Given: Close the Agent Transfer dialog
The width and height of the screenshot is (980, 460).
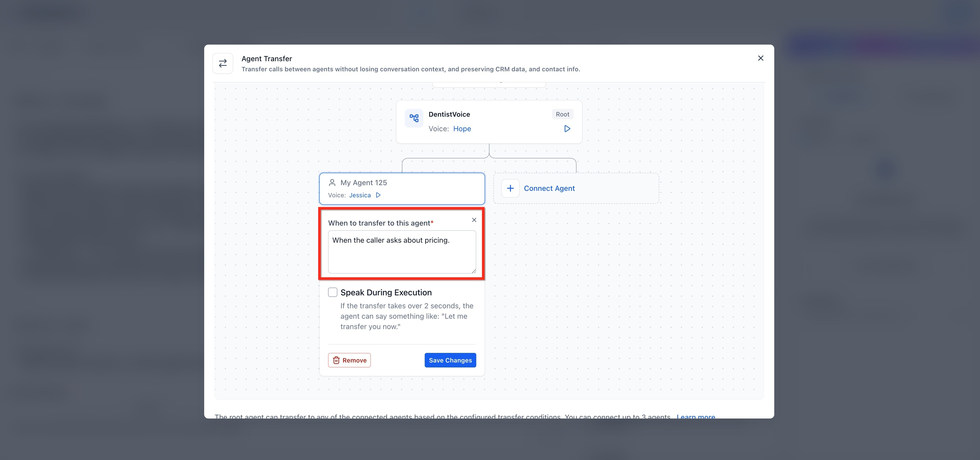Looking at the screenshot, I should point(761,58).
